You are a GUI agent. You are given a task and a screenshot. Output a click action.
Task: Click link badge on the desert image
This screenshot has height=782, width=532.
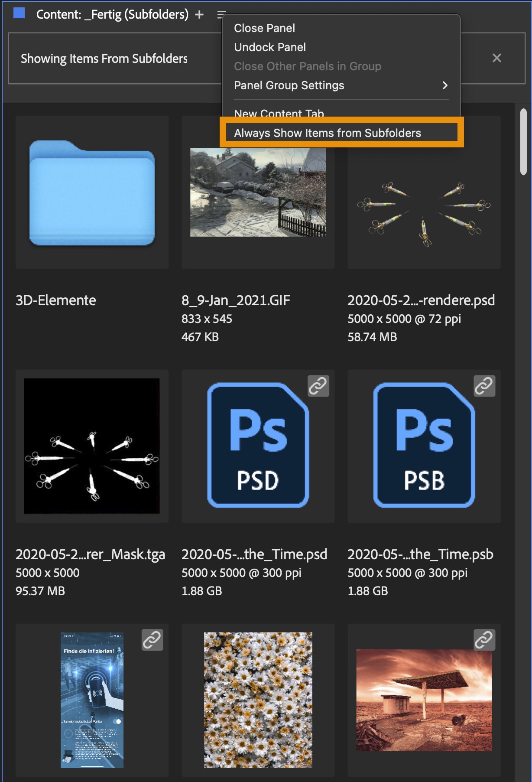[x=484, y=640]
